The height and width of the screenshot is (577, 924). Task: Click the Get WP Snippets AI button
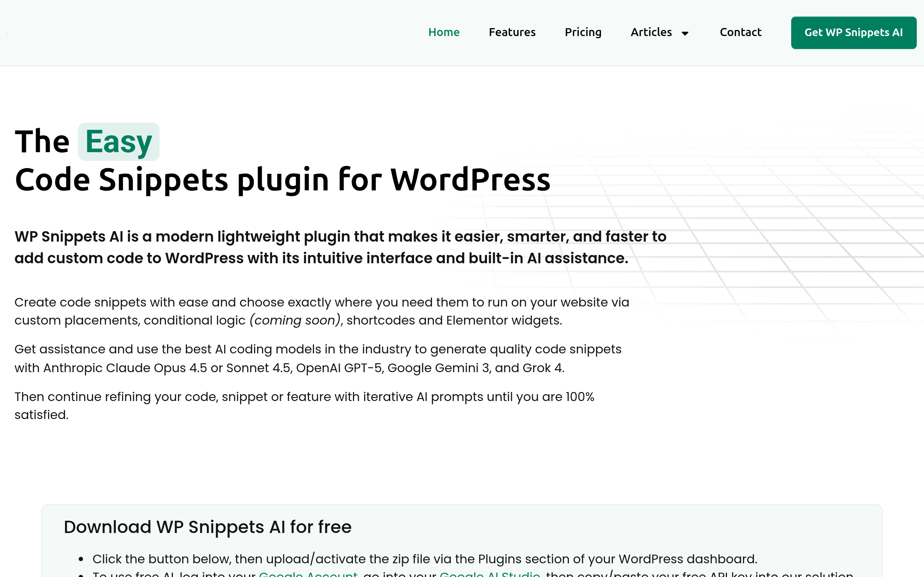tap(853, 32)
